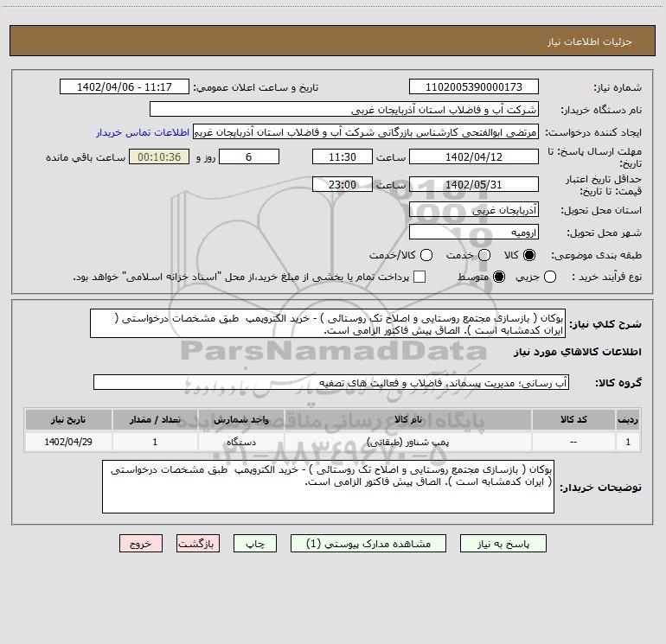The image size is (666, 644).
Task: Click the گروه کالا goods group field
Action: 331,382
